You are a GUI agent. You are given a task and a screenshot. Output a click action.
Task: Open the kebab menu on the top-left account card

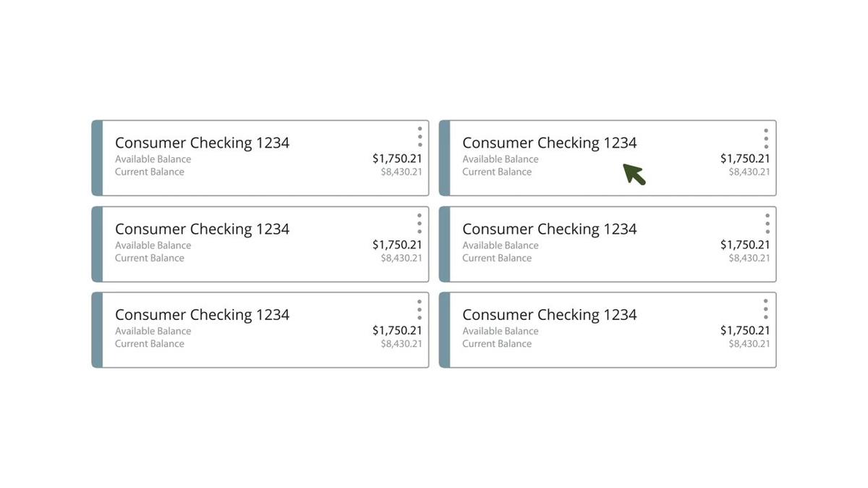(420, 137)
